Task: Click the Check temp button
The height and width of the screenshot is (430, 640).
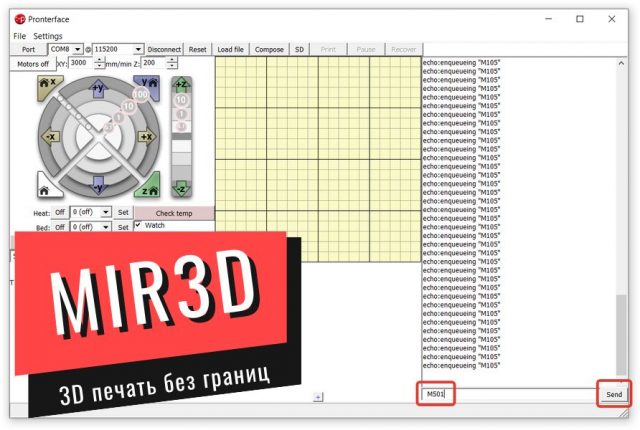Action: (174, 213)
